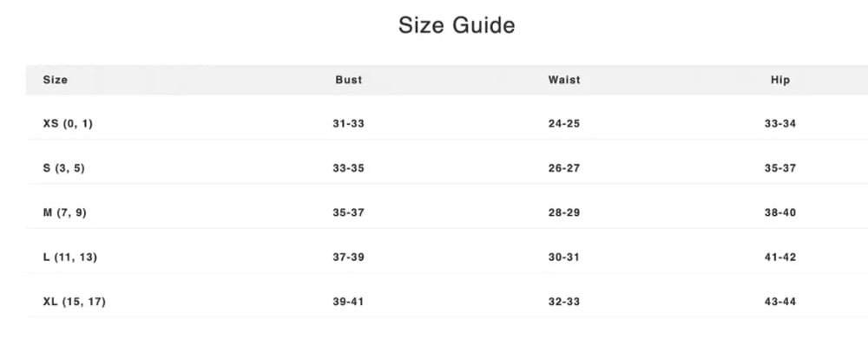Select the 41-42 hip value

point(780,257)
